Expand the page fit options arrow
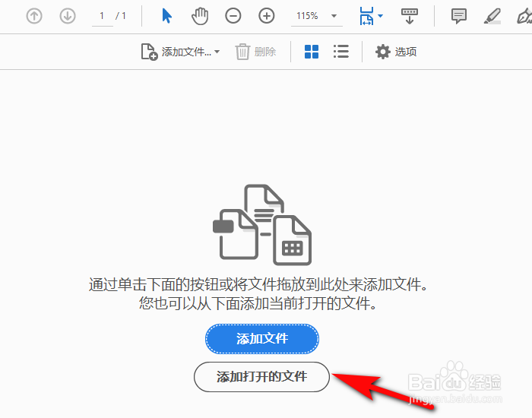The width and height of the screenshot is (532, 418). pos(380,16)
